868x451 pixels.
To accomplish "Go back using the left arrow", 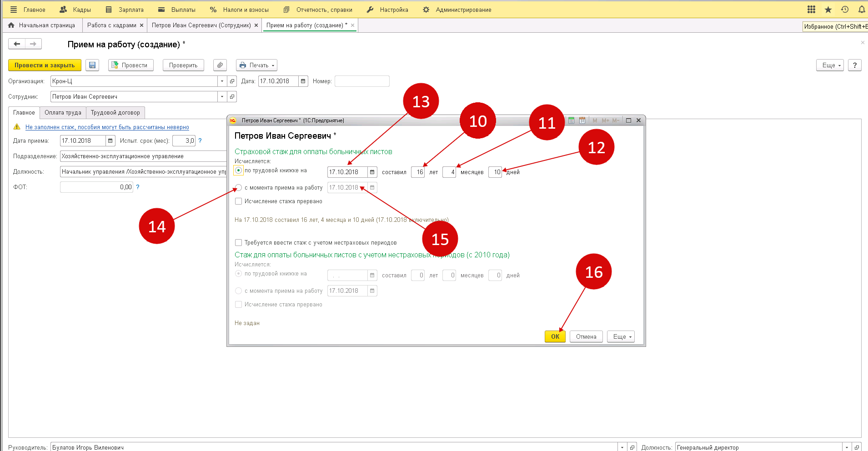I will tap(17, 44).
